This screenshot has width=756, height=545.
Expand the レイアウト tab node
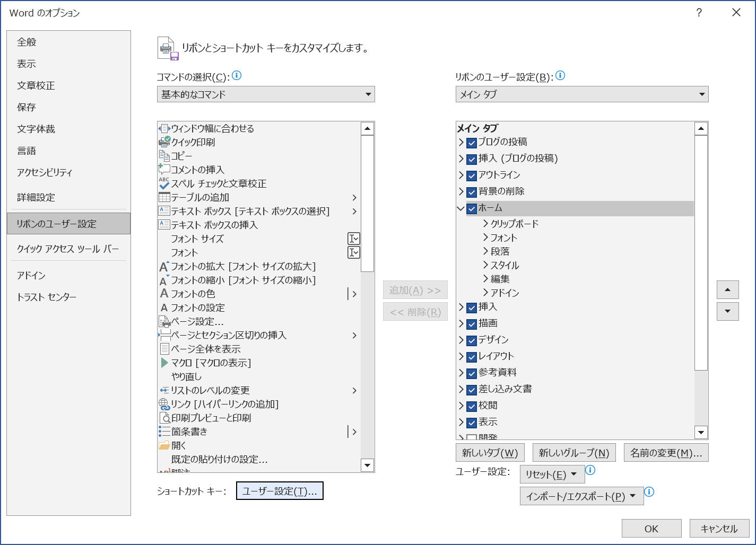(461, 357)
